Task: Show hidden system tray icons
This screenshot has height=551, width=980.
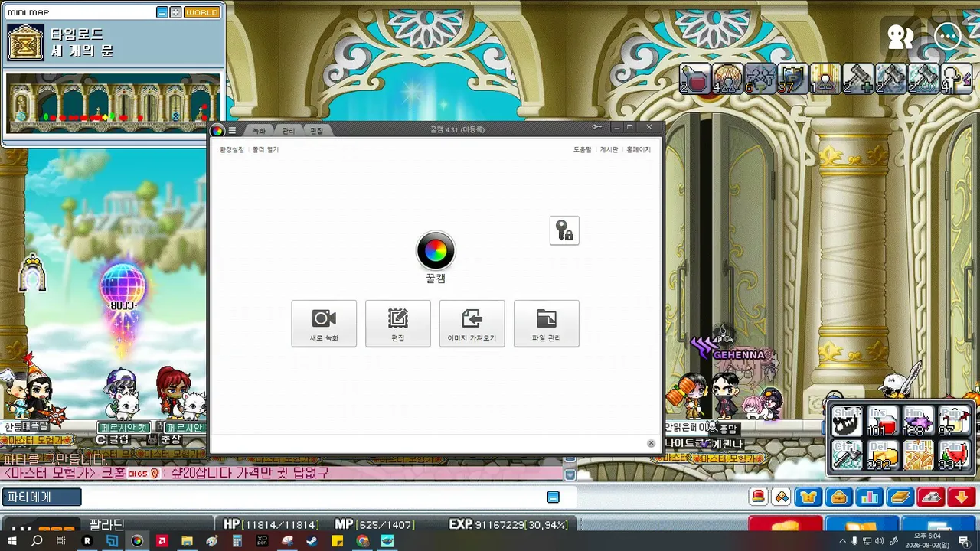Action: pyautogui.click(x=843, y=541)
